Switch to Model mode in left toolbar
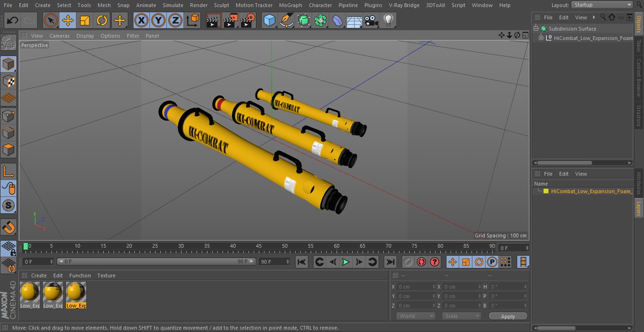The width and height of the screenshot is (644, 332). (8, 64)
